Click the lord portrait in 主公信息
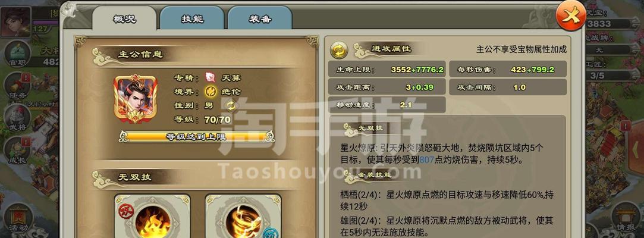This screenshot has width=644, height=238. (x=135, y=99)
